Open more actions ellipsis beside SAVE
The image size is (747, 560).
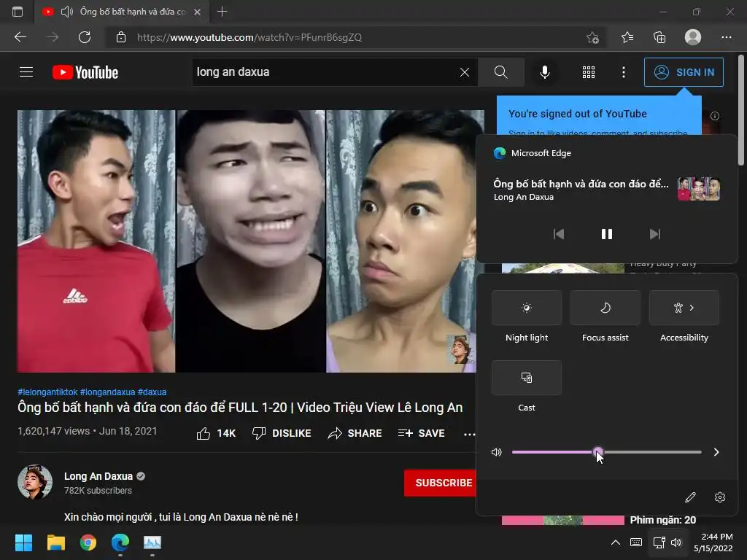click(x=469, y=434)
